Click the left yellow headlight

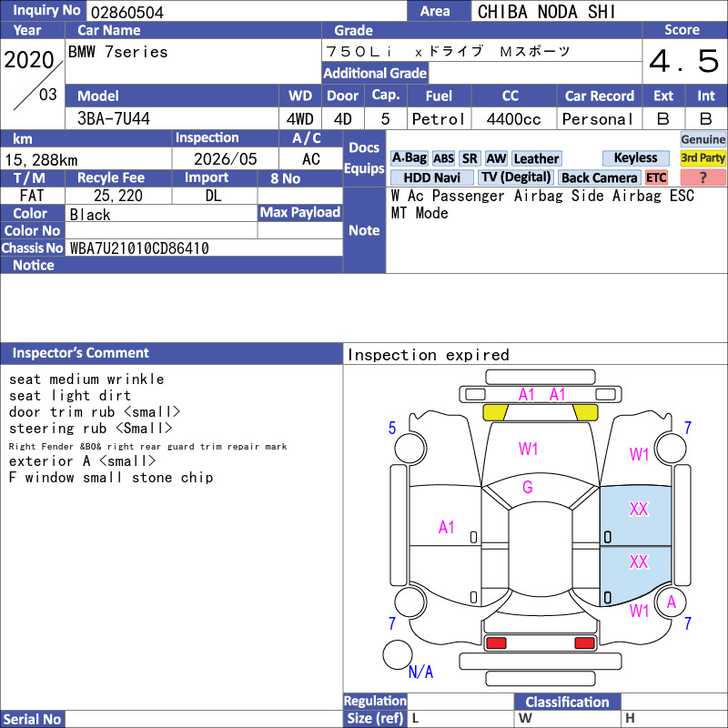[495, 412]
